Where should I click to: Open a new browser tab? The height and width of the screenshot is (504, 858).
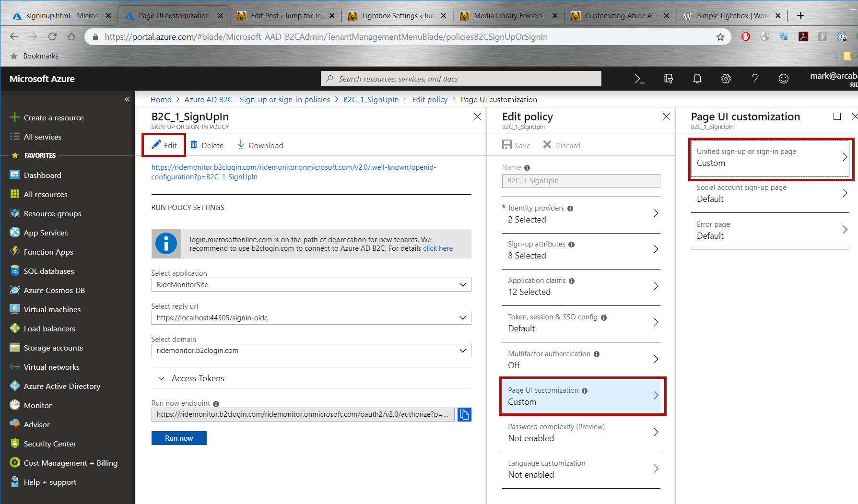click(x=800, y=16)
